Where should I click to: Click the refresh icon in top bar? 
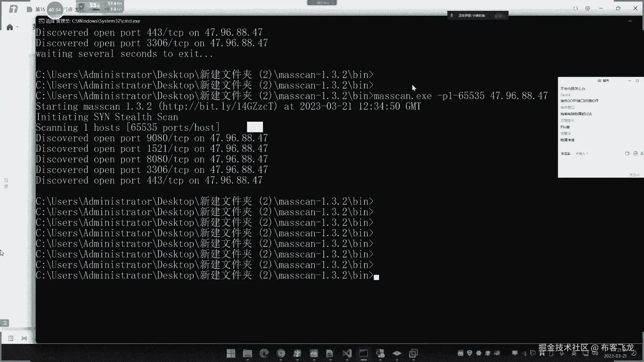(576, 8)
